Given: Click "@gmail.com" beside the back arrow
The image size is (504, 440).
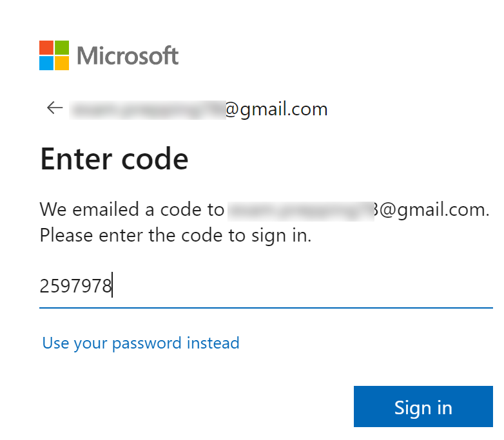Looking at the screenshot, I should click(x=276, y=109).
